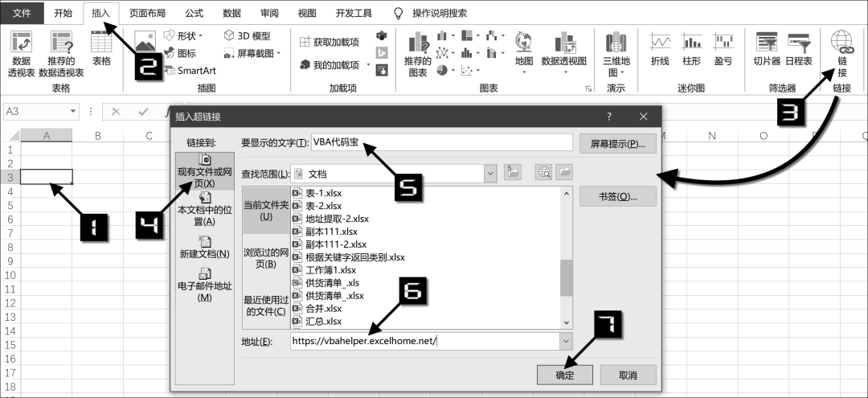Open 3D Map (三维地图)

(616, 54)
